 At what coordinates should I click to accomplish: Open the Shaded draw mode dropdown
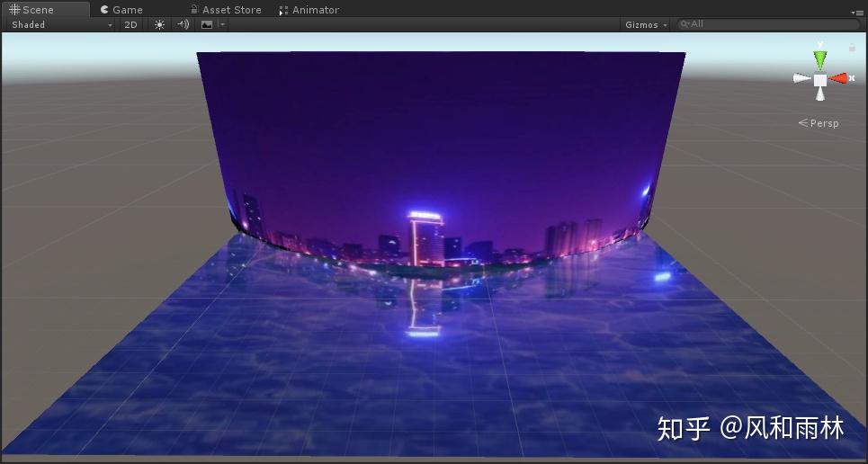(x=61, y=24)
